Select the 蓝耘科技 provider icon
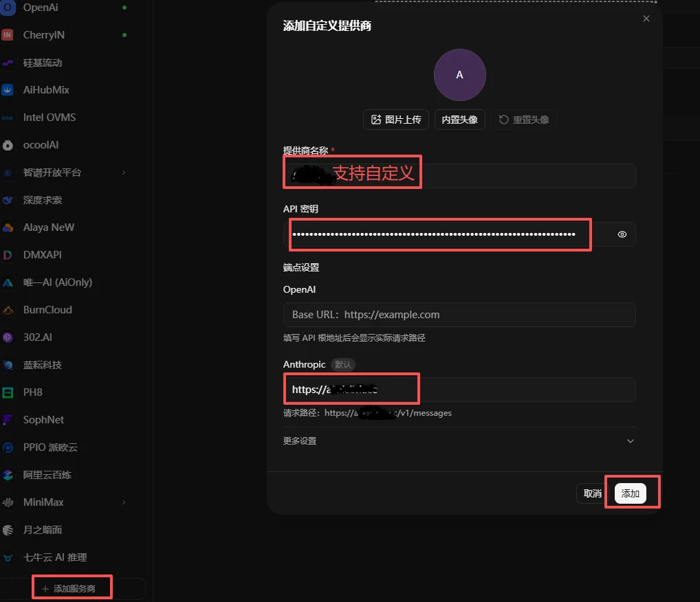This screenshot has width=700, height=602. coord(8,365)
